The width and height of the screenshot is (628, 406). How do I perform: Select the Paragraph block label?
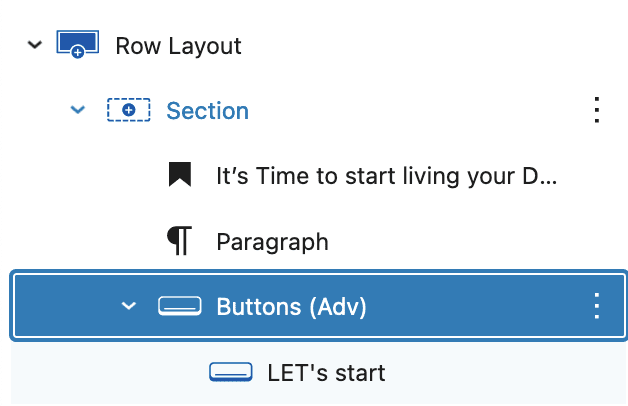[272, 241]
